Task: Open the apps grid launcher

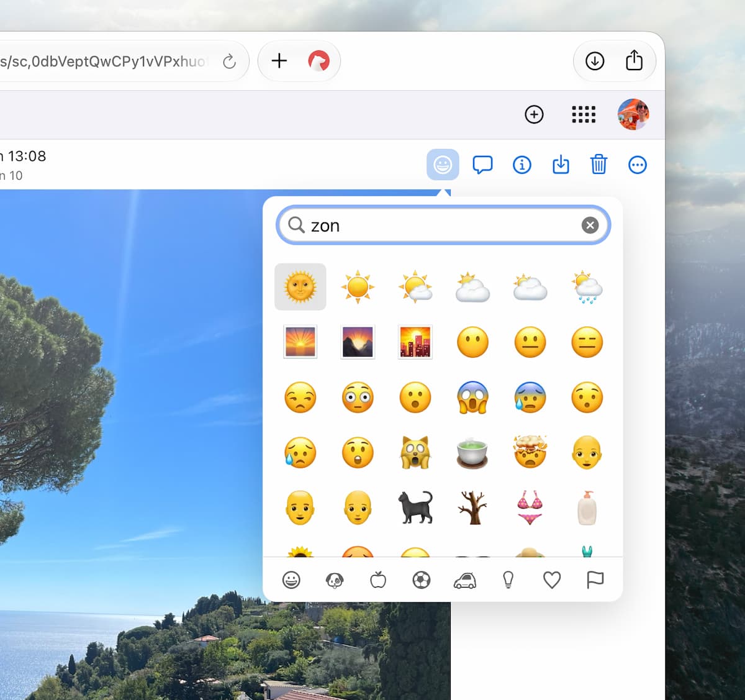Action: pyautogui.click(x=584, y=114)
